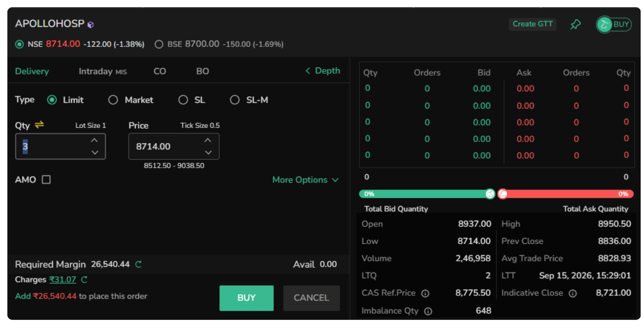644x330 pixels.
Task: Click the Open value 8937.00
Action: click(x=475, y=224)
